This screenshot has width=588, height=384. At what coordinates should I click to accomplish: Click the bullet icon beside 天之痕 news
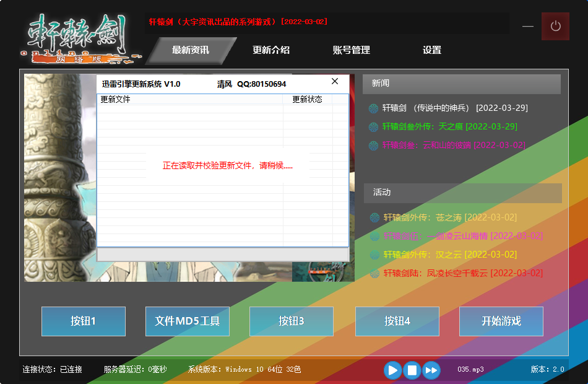coord(373,127)
